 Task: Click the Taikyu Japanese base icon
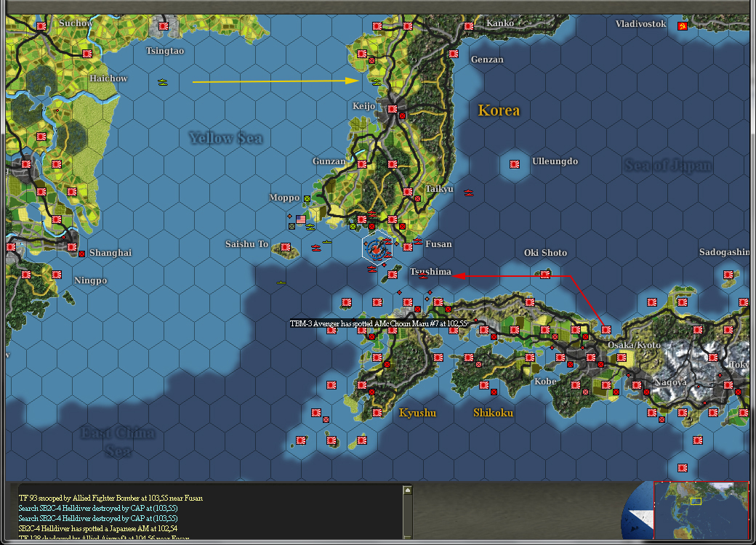408,192
